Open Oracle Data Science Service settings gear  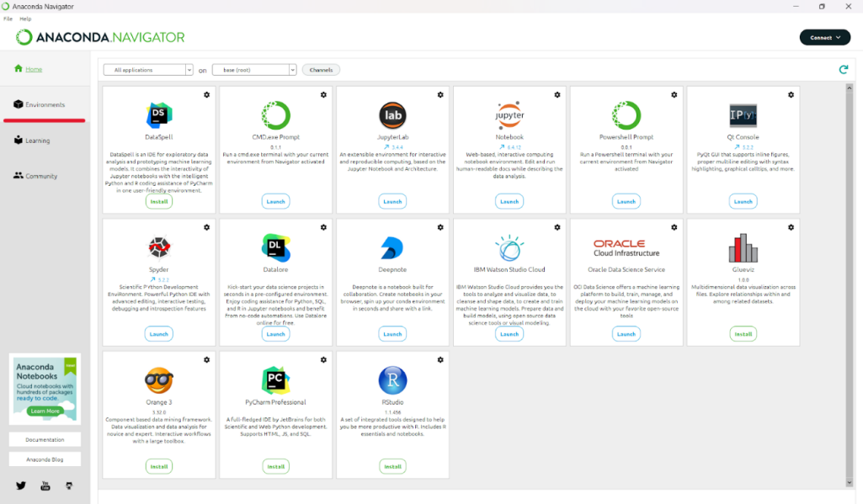(674, 227)
